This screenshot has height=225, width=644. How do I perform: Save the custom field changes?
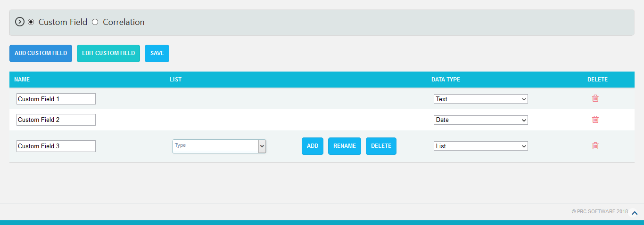[157, 53]
